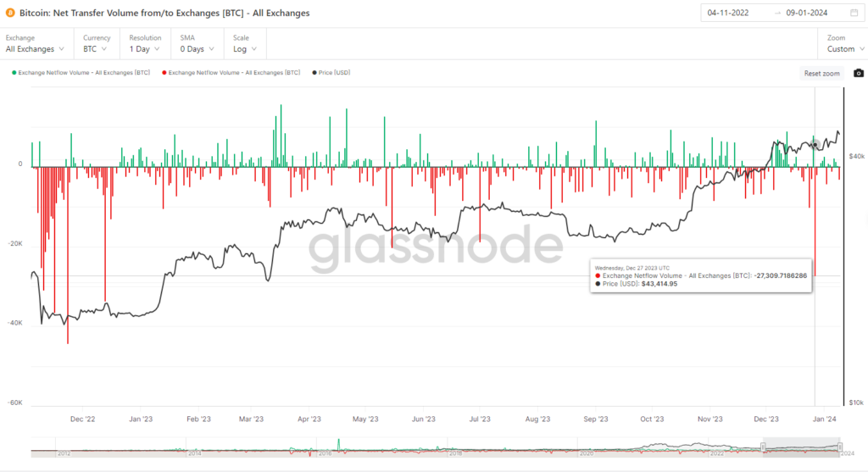The image size is (868, 472).
Task: Click the orange Bitcoin logo icon
Action: pyautogui.click(x=10, y=12)
